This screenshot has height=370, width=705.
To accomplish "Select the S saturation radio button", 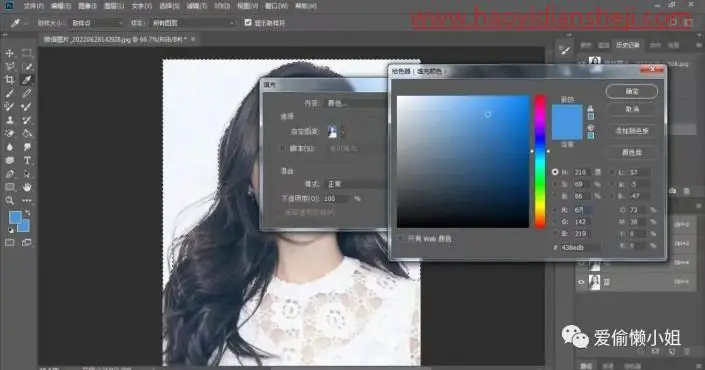I will tap(555, 184).
